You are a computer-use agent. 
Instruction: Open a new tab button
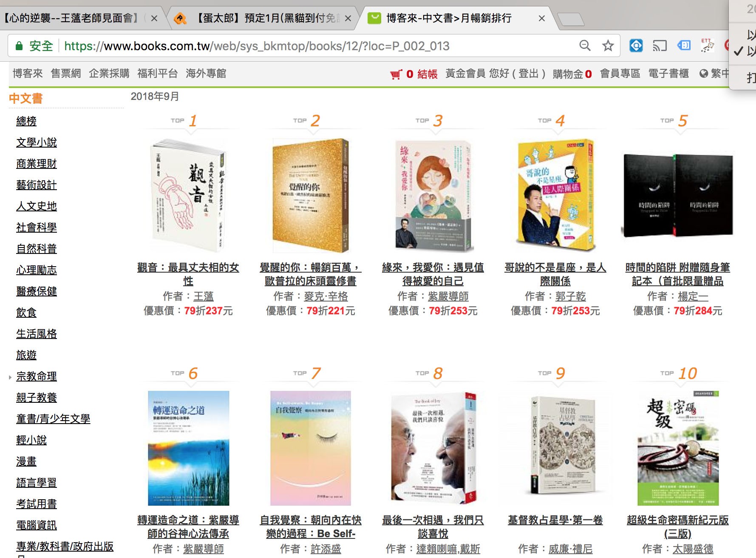570,19
